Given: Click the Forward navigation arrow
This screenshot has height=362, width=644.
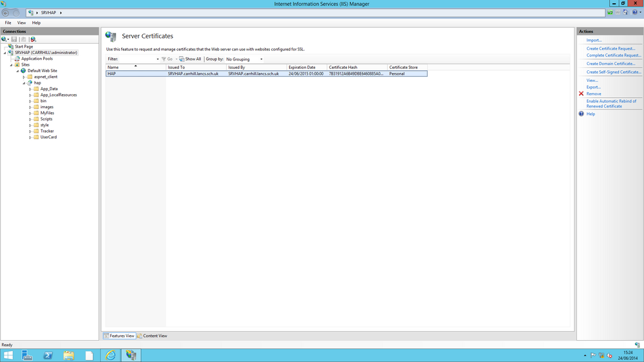Looking at the screenshot, I should 16,13.
